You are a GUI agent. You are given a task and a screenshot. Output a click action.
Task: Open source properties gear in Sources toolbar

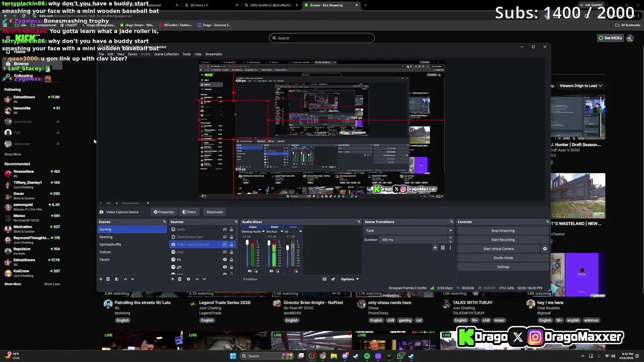(x=189, y=279)
